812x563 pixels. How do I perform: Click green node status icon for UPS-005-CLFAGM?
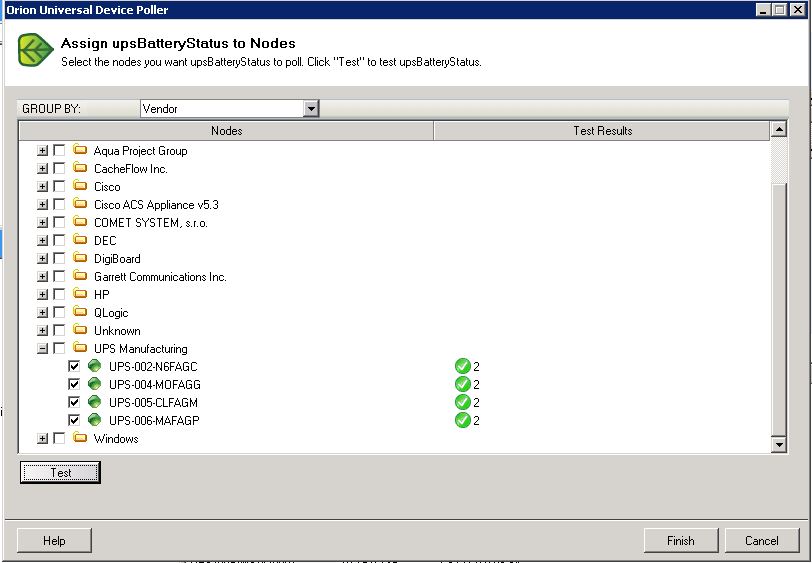tap(94, 402)
